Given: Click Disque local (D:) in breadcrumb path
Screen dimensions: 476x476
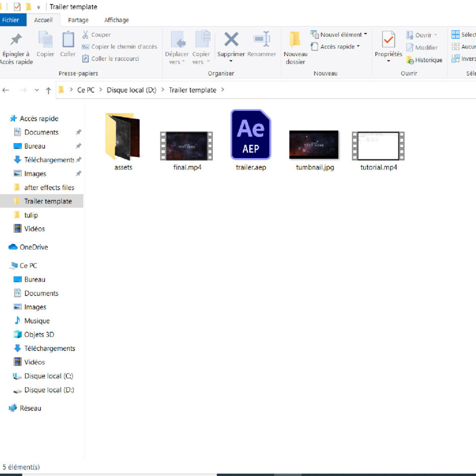Looking at the screenshot, I should (132, 90).
